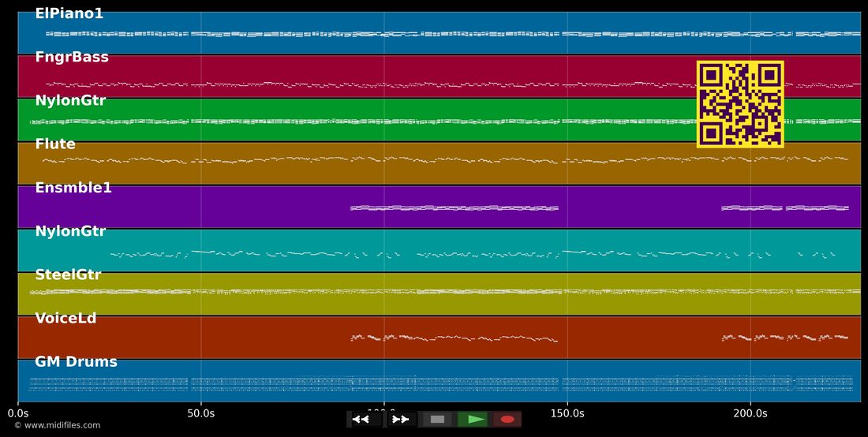Click the second Ensmble1 note block near 200s
This screenshot has height=437, width=868.
click(785, 208)
